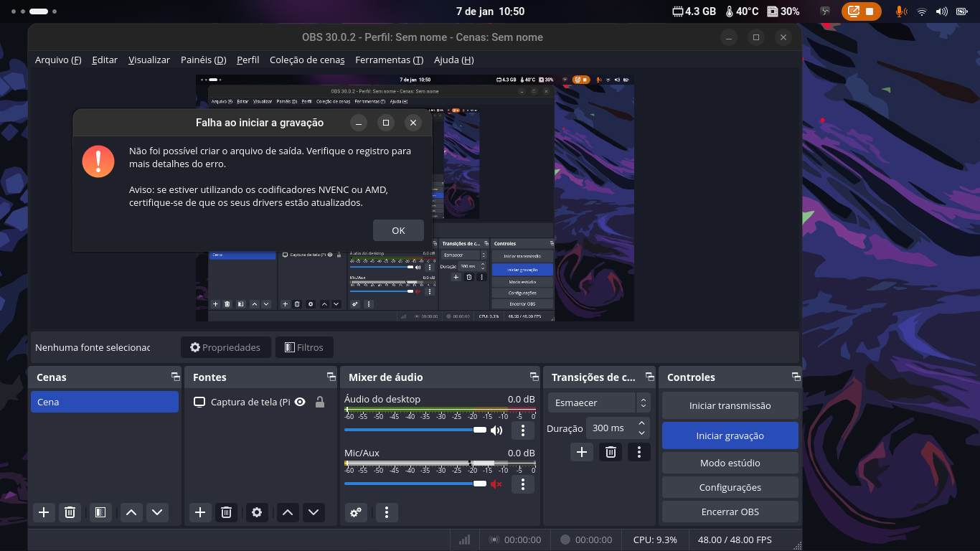Click microphone indicator in top bar

(900, 11)
